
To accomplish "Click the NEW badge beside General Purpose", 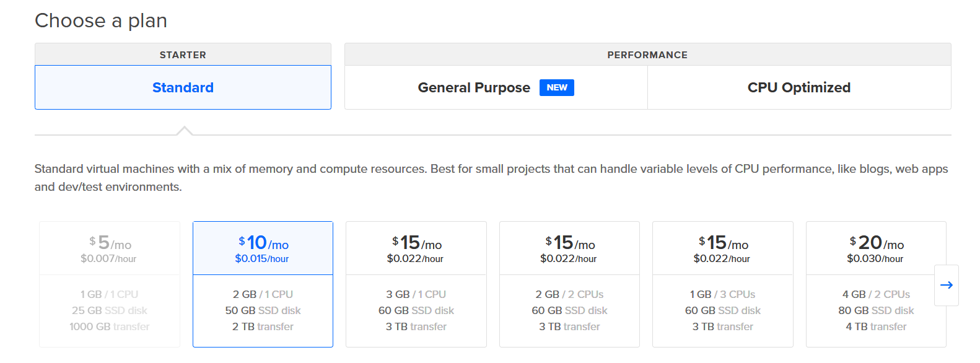I will pyautogui.click(x=556, y=87).
